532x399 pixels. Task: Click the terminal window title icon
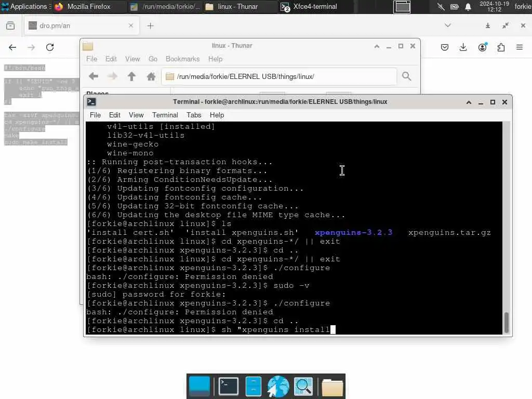[91, 102]
